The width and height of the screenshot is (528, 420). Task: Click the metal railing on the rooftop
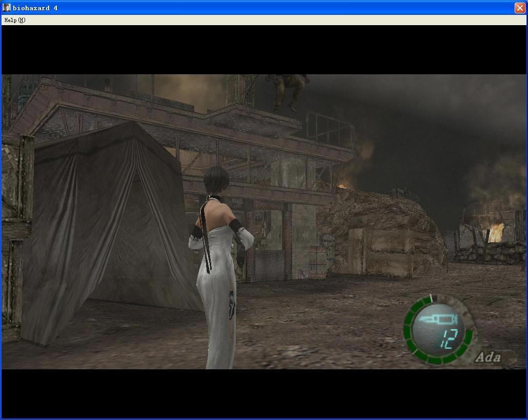pyautogui.click(x=329, y=128)
